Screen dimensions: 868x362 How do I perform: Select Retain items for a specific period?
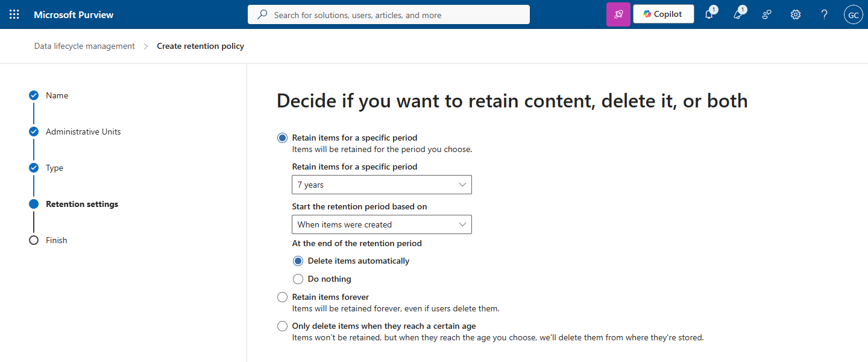point(282,138)
